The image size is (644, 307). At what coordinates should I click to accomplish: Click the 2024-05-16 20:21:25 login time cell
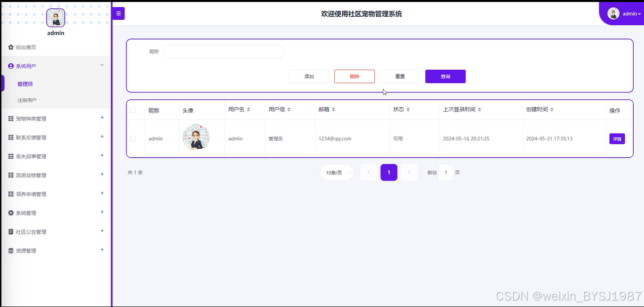tap(466, 139)
